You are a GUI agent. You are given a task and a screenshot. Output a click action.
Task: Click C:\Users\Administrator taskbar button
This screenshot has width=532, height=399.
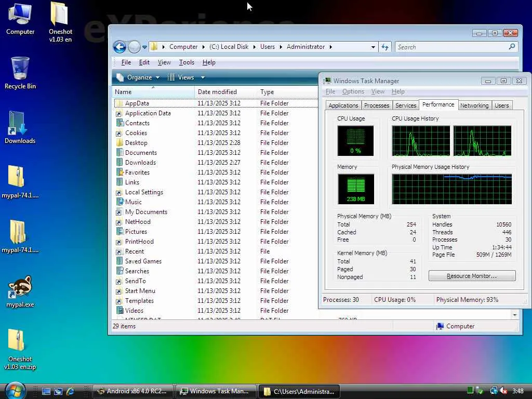(x=299, y=391)
